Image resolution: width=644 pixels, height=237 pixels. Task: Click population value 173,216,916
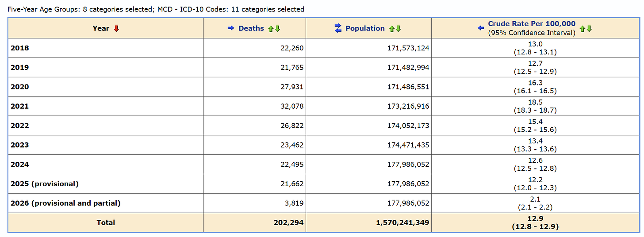click(x=407, y=106)
